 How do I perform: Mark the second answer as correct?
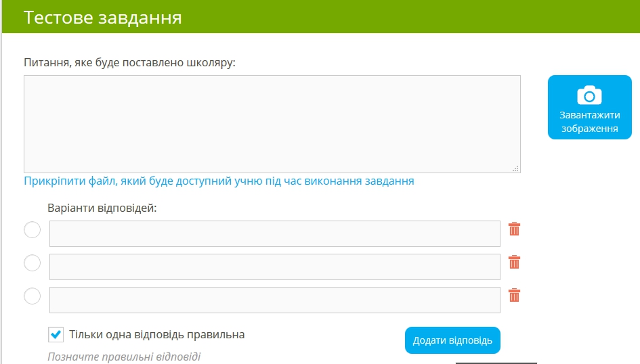[33, 263]
